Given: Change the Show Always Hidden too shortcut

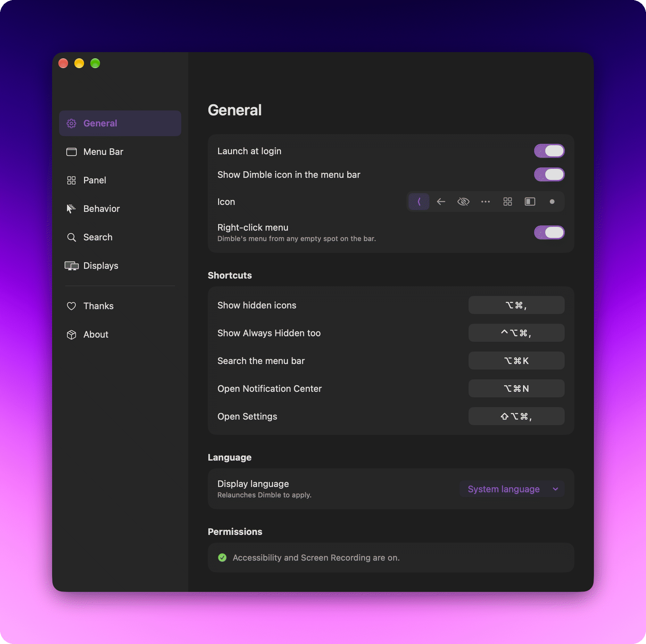Looking at the screenshot, I should pos(516,333).
